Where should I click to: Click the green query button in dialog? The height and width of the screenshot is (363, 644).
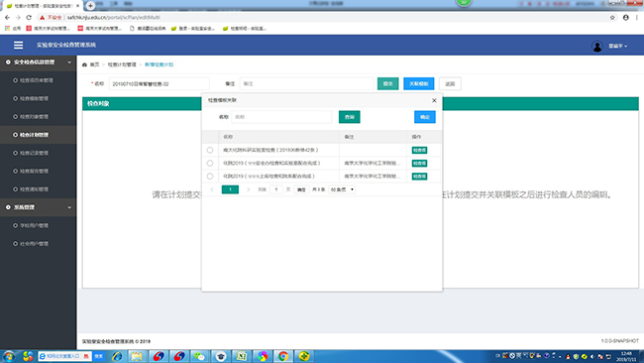[350, 117]
